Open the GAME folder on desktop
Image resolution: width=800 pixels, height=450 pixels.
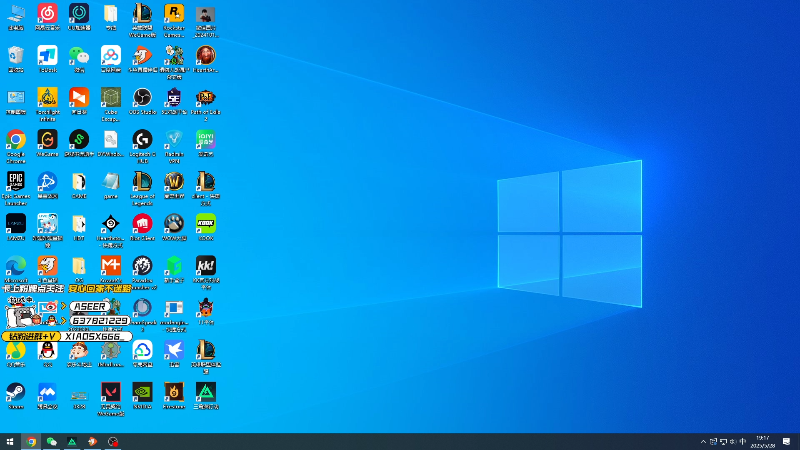click(x=79, y=186)
